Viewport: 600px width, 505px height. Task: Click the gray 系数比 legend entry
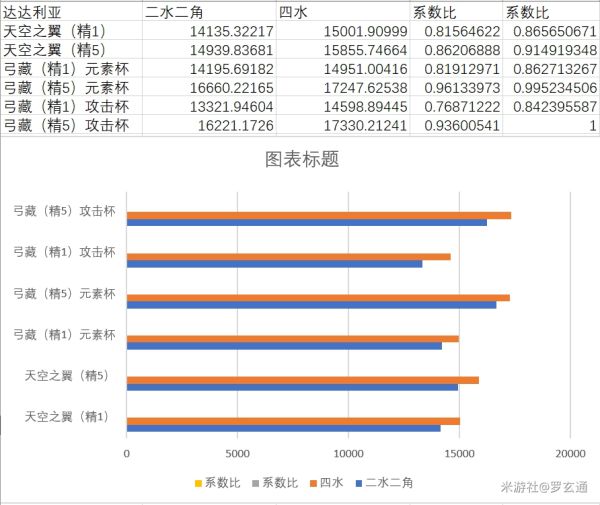tap(275, 483)
